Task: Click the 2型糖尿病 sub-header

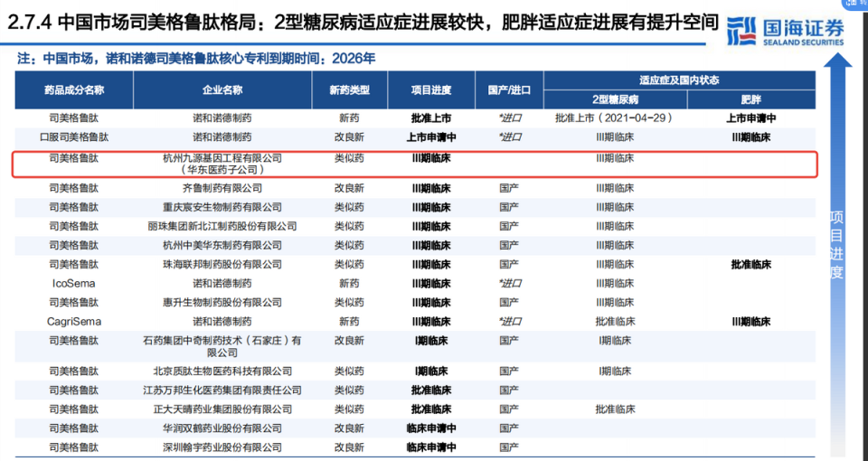Action: coord(615,99)
